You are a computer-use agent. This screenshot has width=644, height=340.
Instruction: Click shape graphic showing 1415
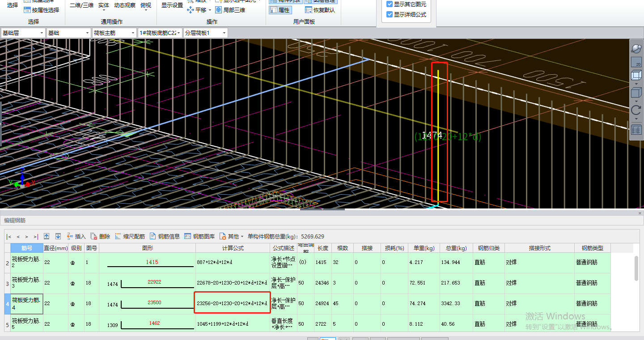point(147,263)
